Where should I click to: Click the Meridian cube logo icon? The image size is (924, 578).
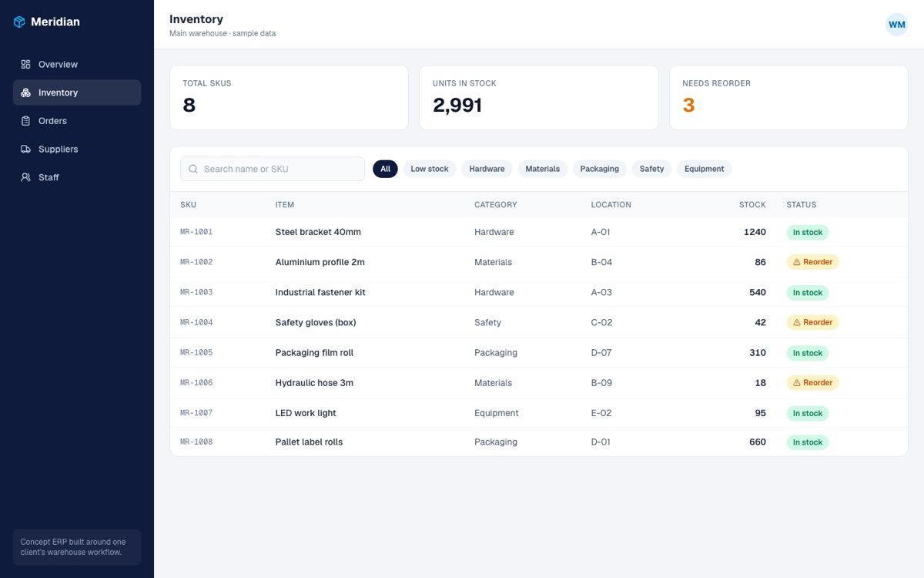[x=20, y=22]
